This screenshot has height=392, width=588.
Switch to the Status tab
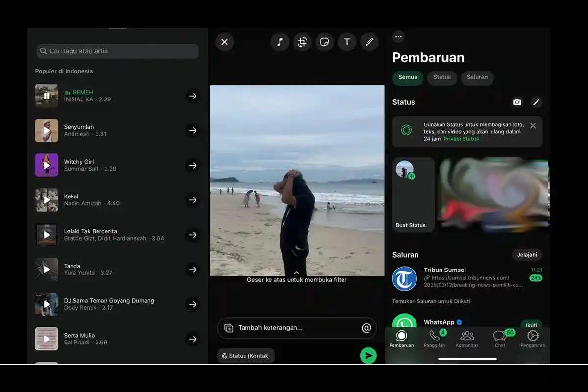(x=441, y=77)
